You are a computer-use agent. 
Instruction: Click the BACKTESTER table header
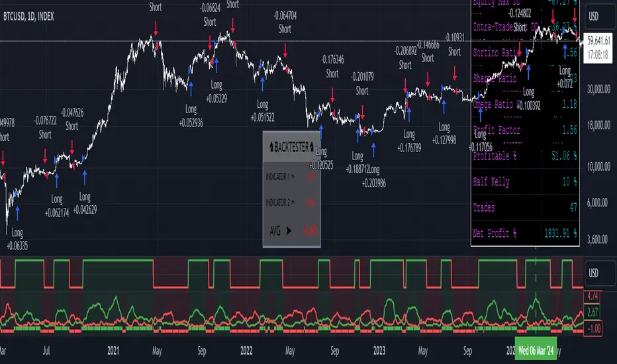[291, 147]
